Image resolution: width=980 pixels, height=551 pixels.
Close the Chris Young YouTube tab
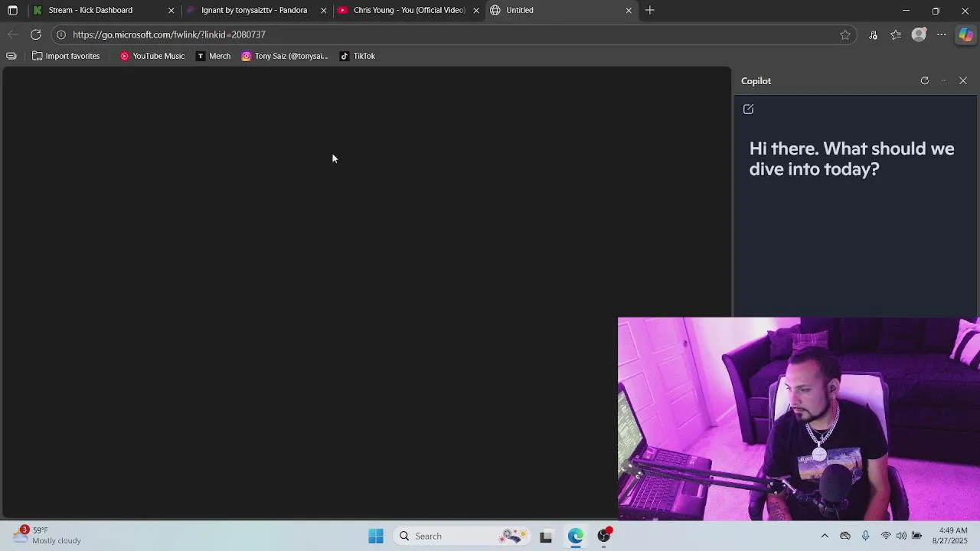click(x=475, y=10)
